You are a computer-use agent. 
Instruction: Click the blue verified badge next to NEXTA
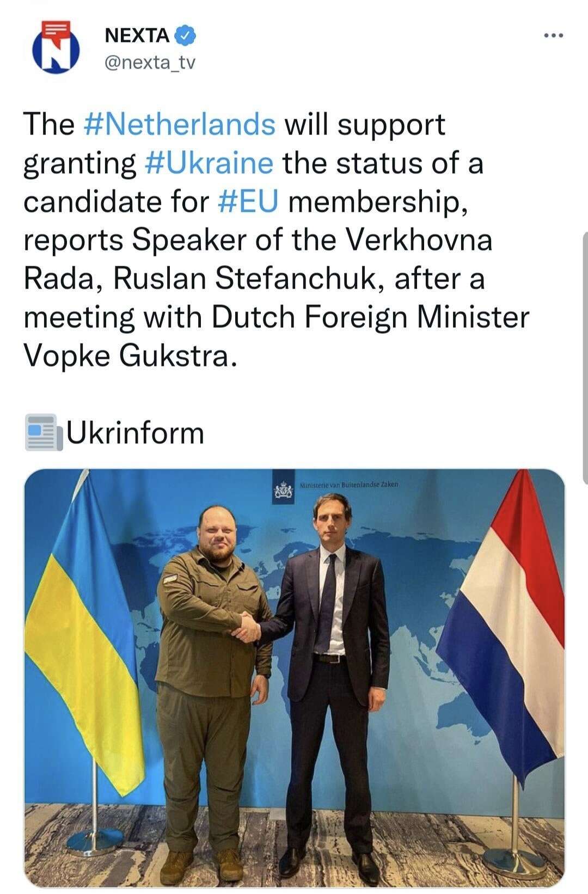tap(186, 36)
